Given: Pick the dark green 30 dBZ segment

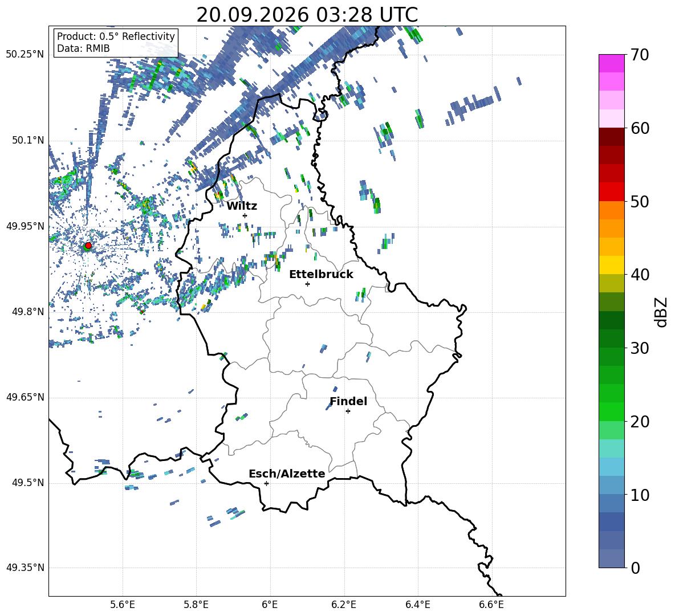Looking at the screenshot, I should pyautogui.click(x=611, y=338).
